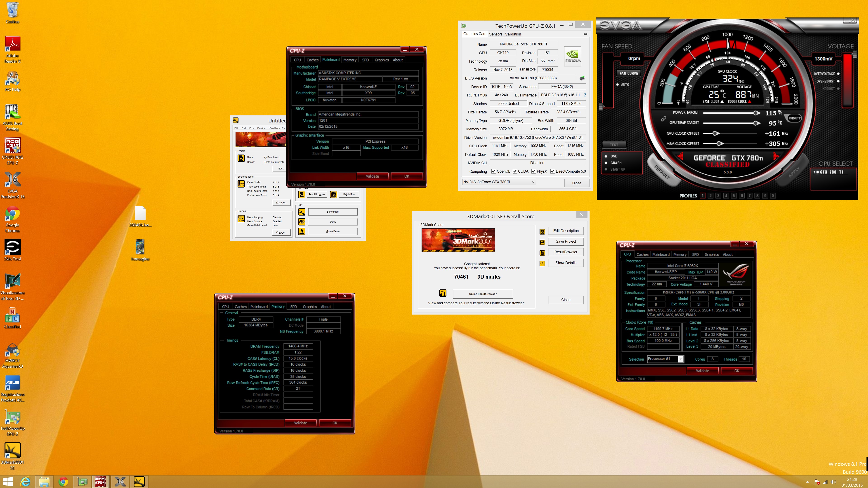
Task: Click NVIDIA logo in GPU-Z
Action: [573, 56]
